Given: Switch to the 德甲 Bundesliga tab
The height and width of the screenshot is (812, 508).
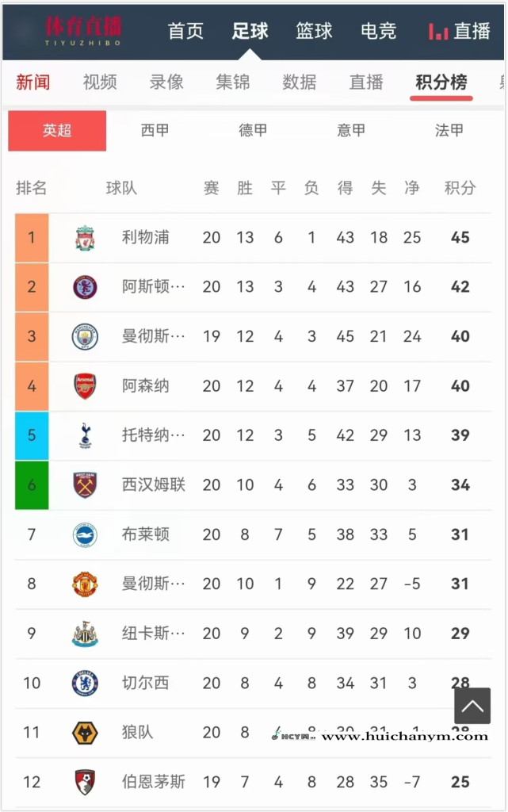Looking at the screenshot, I should pyautogui.click(x=253, y=130).
